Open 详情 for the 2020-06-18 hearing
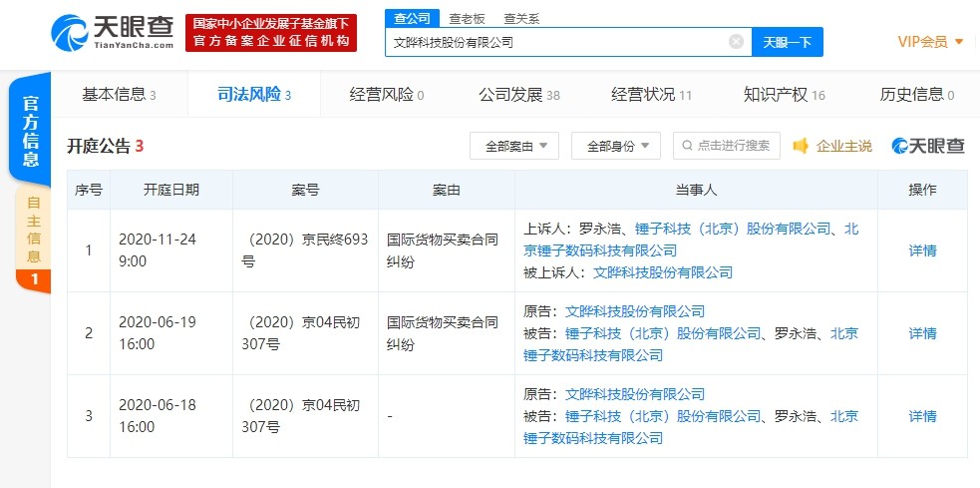The image size is (980, 488). point(922,416)
